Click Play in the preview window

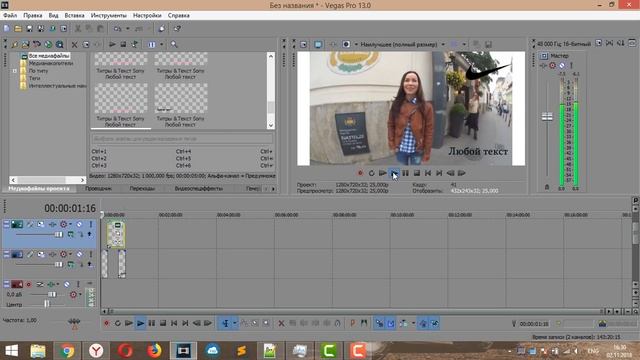point(394,173)
